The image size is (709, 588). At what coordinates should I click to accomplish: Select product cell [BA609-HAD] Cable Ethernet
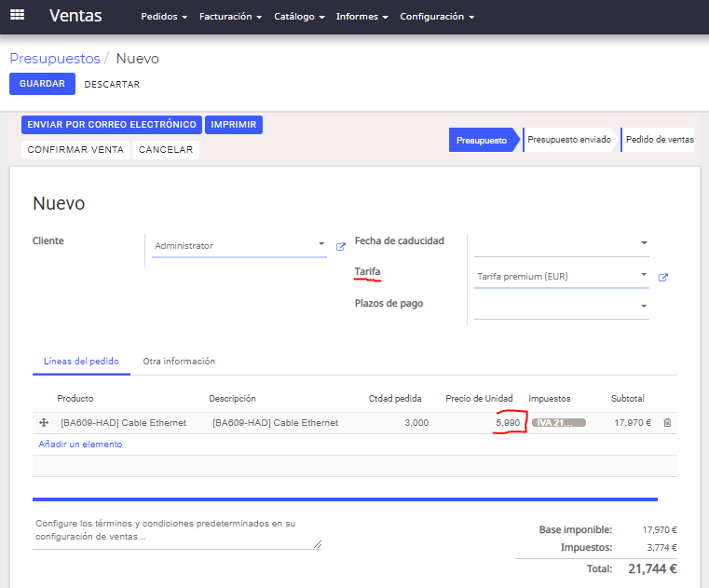[x=123, y=423]
